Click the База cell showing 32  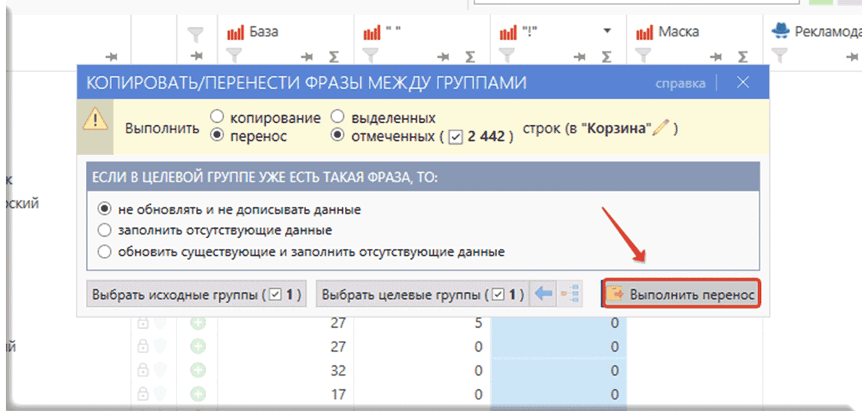tap(286, 371)
